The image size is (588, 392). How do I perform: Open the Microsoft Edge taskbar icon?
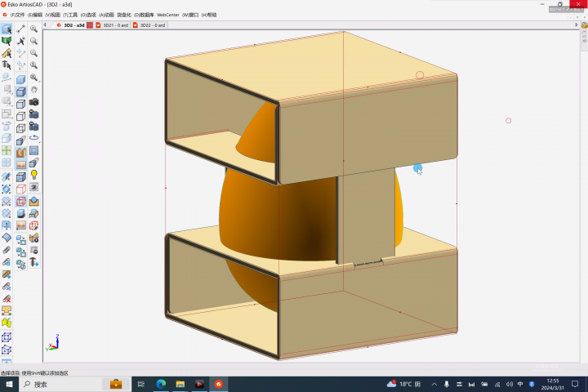(x=161, y=384)
